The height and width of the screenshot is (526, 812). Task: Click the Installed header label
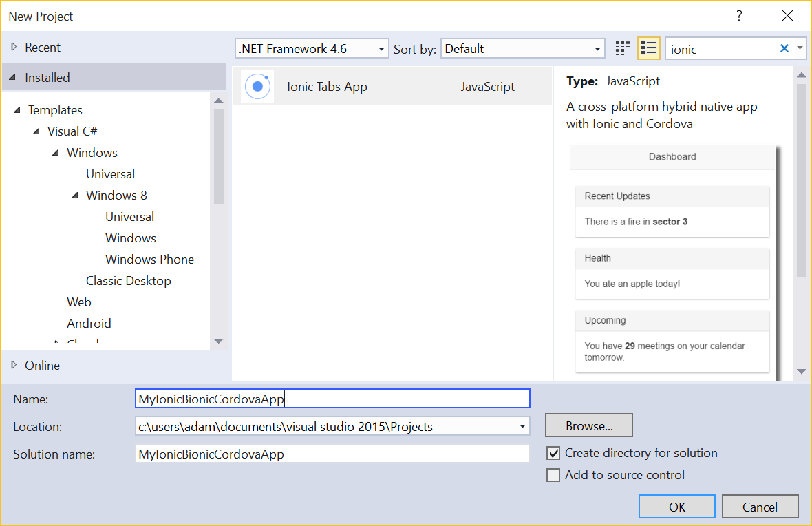pos(47,77)
